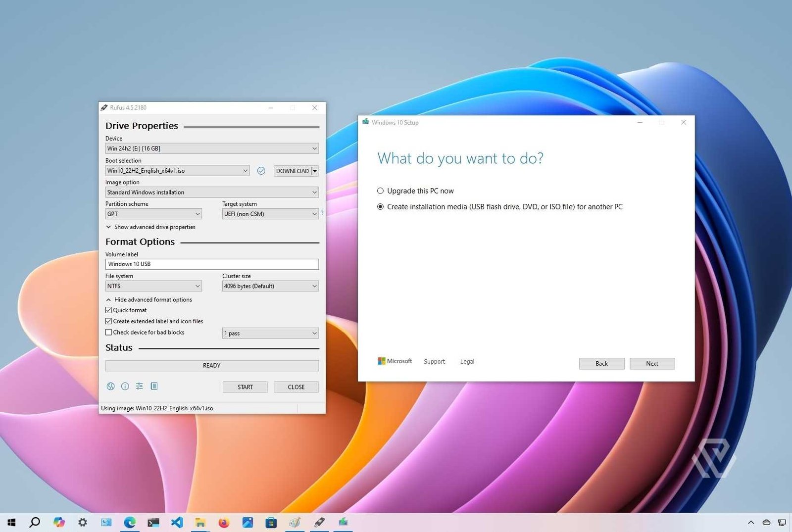Open the Device dropdown showing Win 24h2
Screen dimensions: 792x532
pos(211,148)
